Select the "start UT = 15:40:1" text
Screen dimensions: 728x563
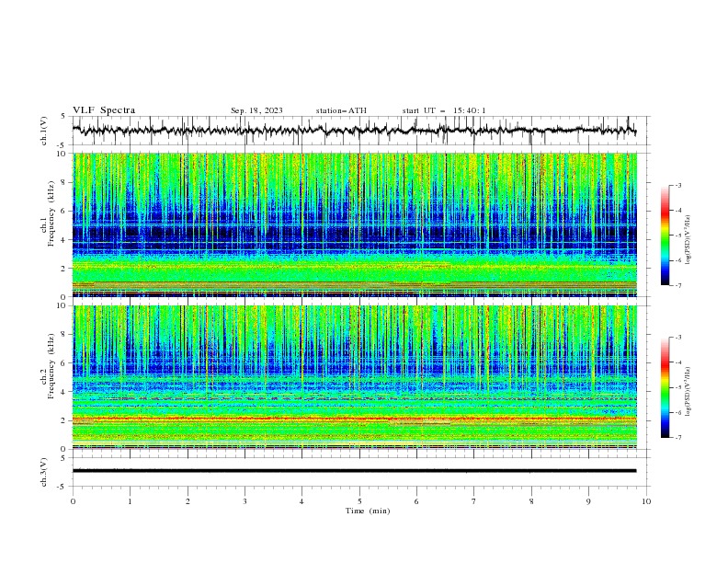tap(444, 110)
